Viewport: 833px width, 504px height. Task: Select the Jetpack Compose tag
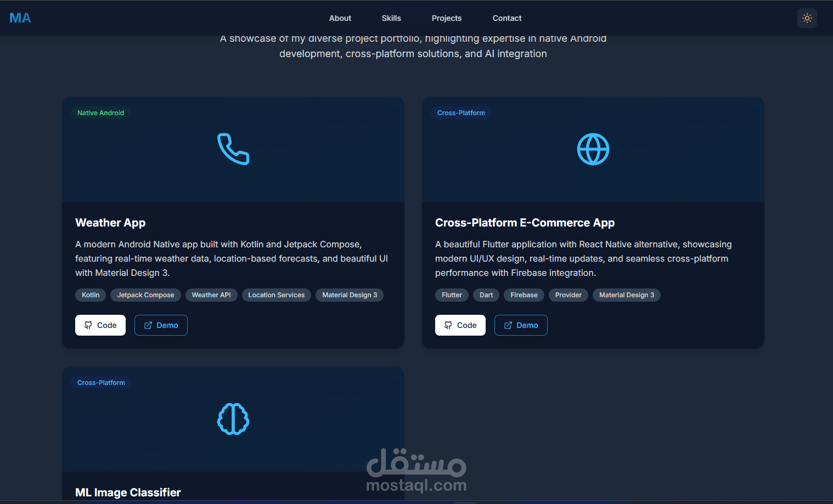click(145, 295)
